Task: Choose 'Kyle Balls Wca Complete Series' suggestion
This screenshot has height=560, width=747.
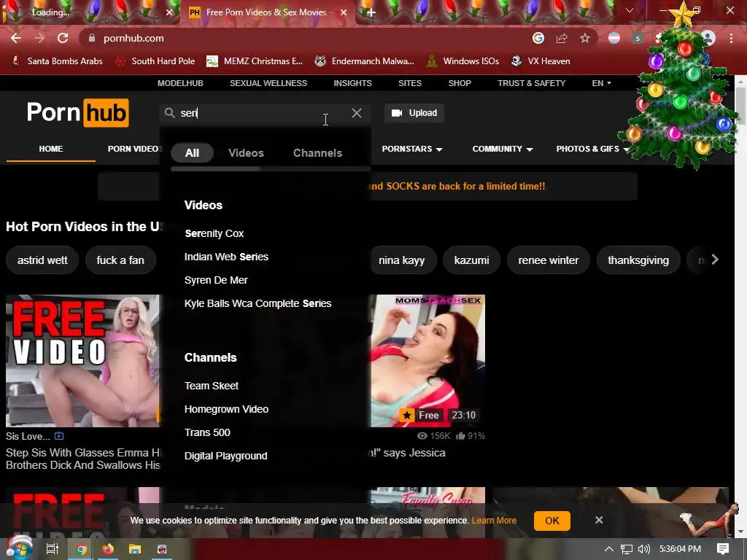Action: pos(258,303)
